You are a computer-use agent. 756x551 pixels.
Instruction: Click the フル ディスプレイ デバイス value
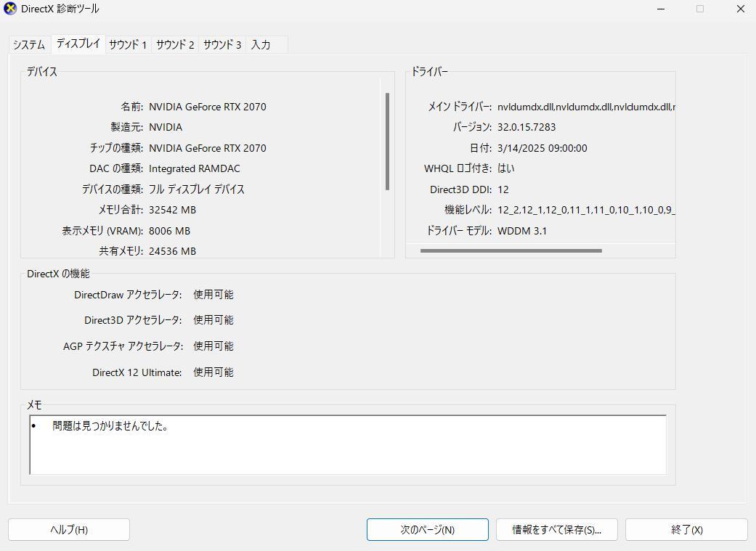point(196,189)
